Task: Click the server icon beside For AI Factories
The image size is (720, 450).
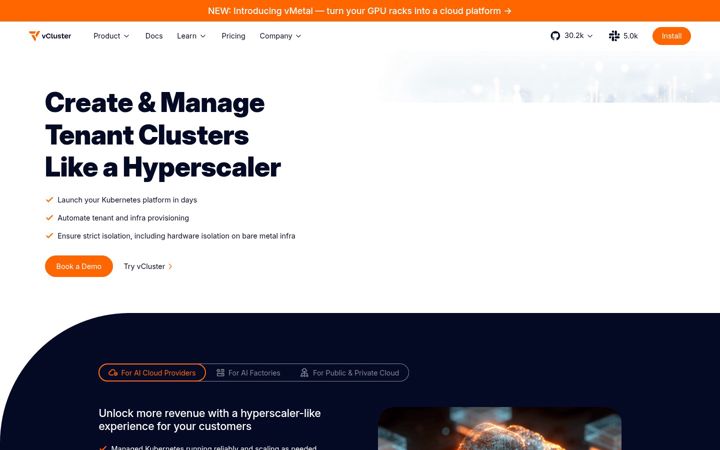Action: (220, 373)
